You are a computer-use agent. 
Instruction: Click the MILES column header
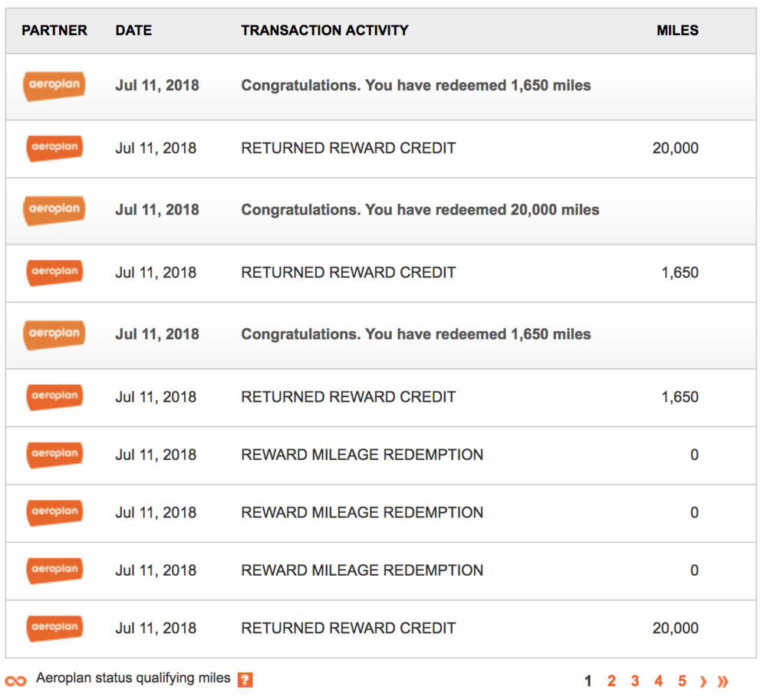[x=677, y=31]
